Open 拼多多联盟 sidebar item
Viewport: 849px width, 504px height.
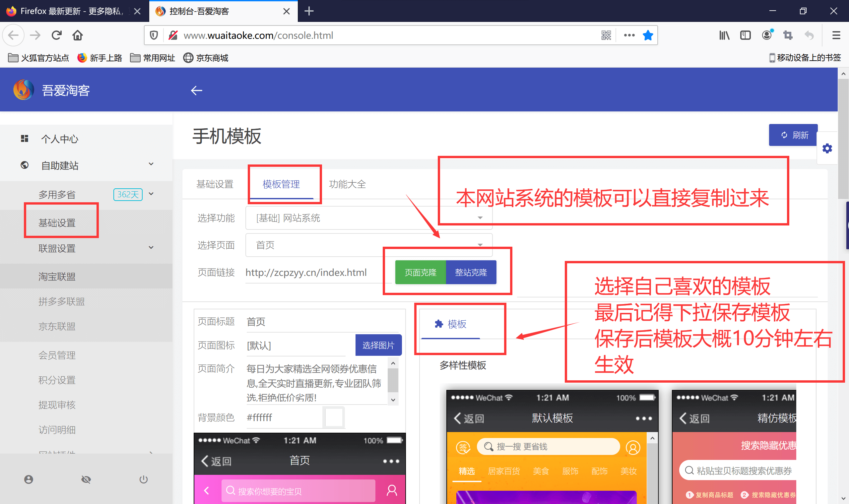pyautogui.click(x=61, y=301)
